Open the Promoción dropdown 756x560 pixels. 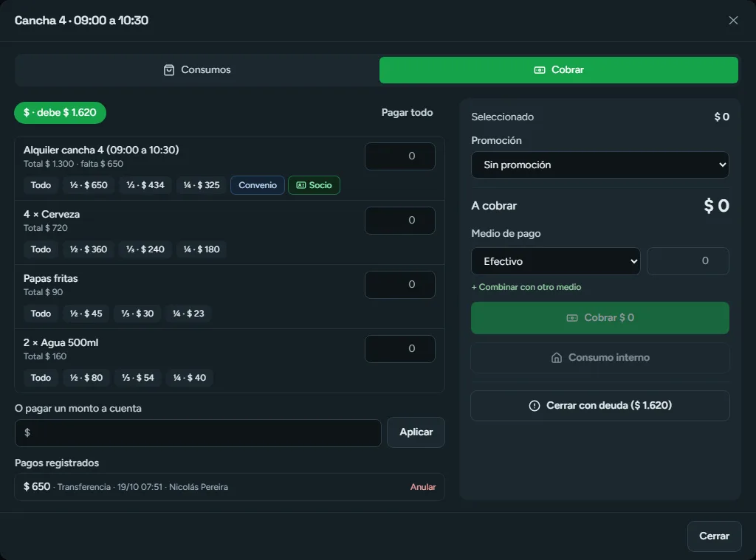click(599, 165)
